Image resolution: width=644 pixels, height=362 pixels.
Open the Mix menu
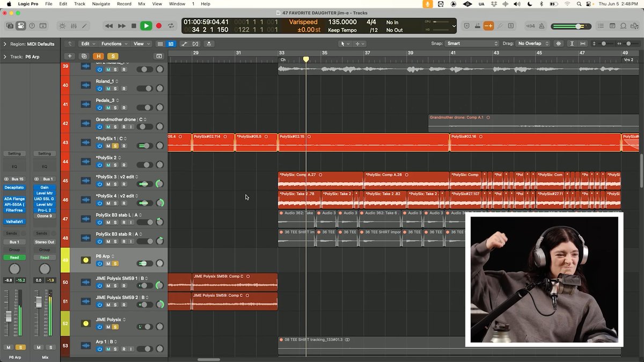click(x=142, y=4)
